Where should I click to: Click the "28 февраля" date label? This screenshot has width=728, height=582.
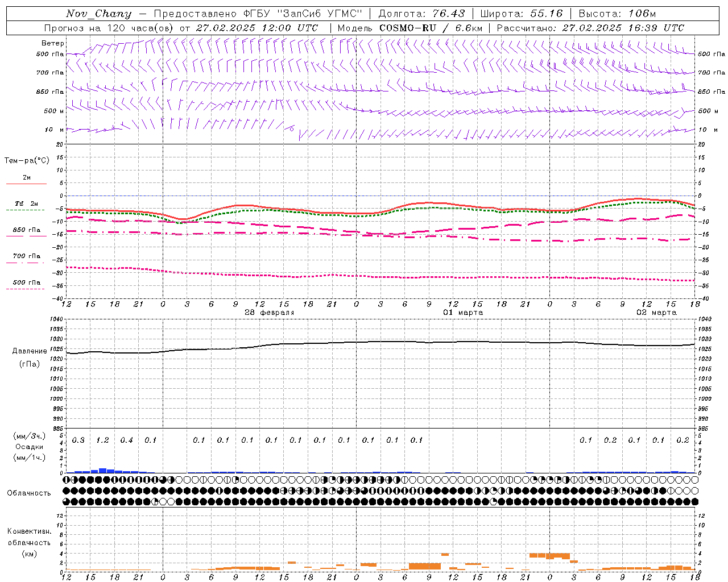269,313
